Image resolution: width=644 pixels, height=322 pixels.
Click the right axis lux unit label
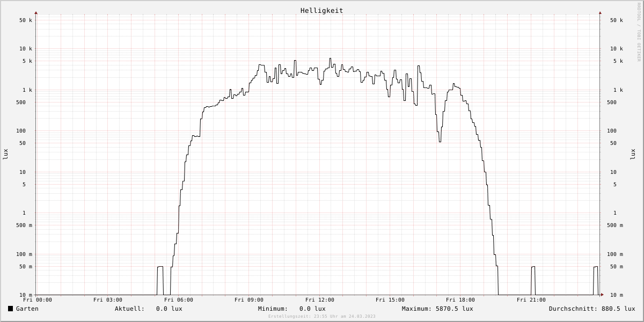(633, 154)
